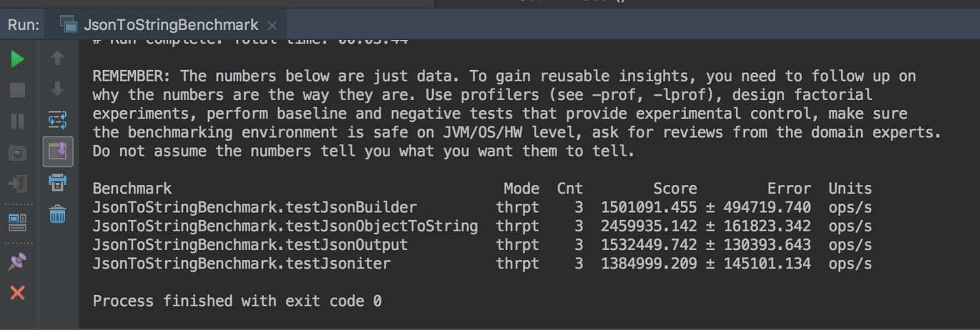Click the Pause output icon

[18, 121]
